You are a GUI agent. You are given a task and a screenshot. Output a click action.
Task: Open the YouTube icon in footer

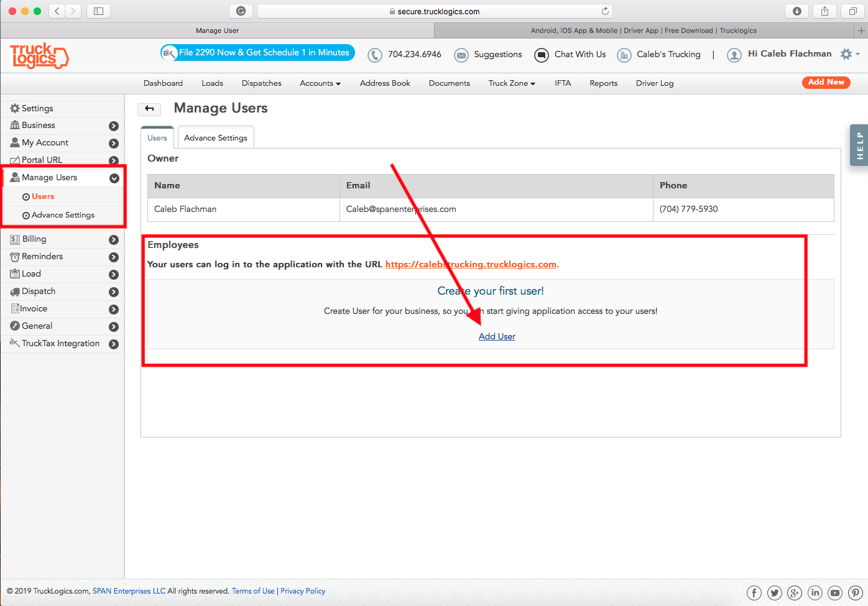[x=835, y=593]
